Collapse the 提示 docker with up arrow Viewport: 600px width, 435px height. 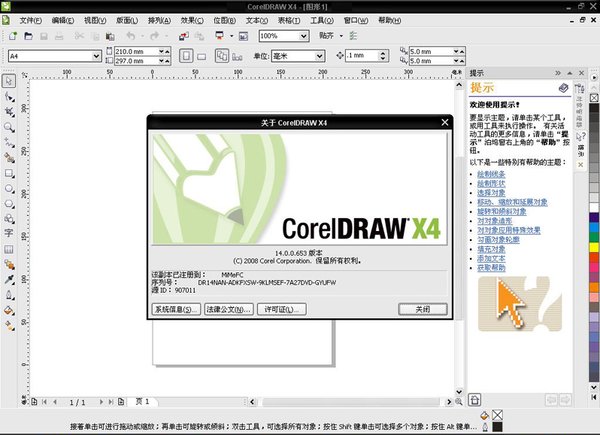pos(570,73)
